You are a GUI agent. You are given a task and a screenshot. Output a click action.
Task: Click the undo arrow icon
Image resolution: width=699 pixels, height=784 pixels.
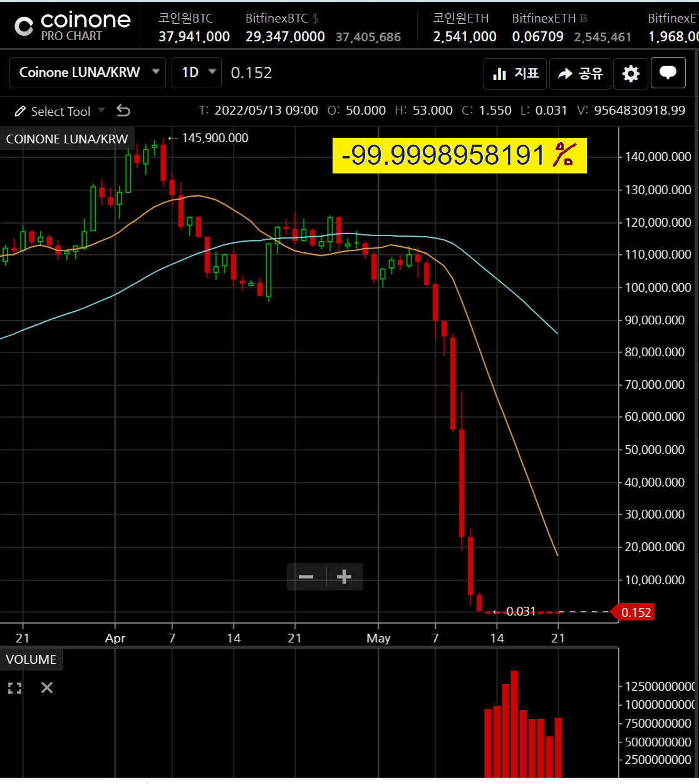[x=123, y=111]
